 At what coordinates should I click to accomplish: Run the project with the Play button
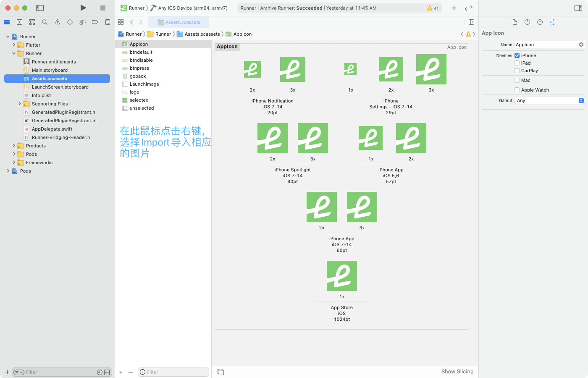click(83, 8)
